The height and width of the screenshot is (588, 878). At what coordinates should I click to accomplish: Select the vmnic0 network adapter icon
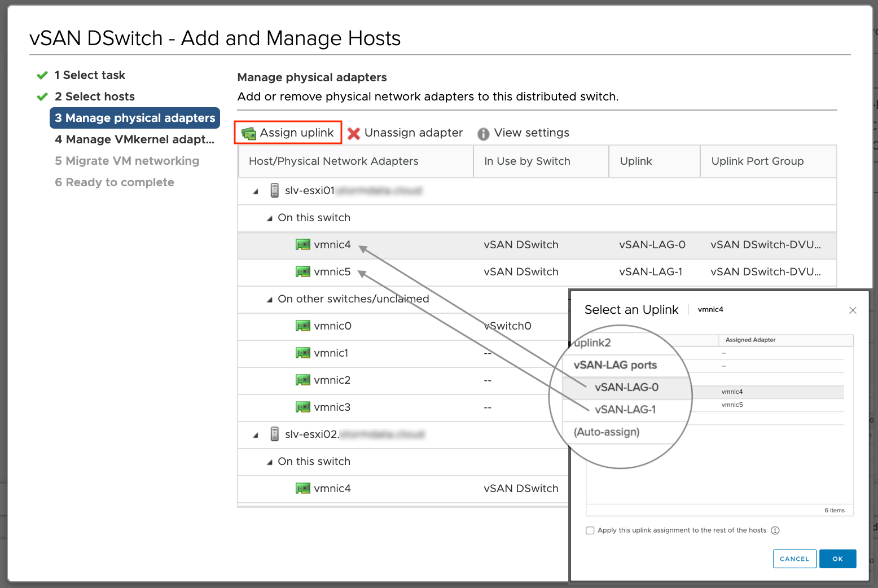303,326
